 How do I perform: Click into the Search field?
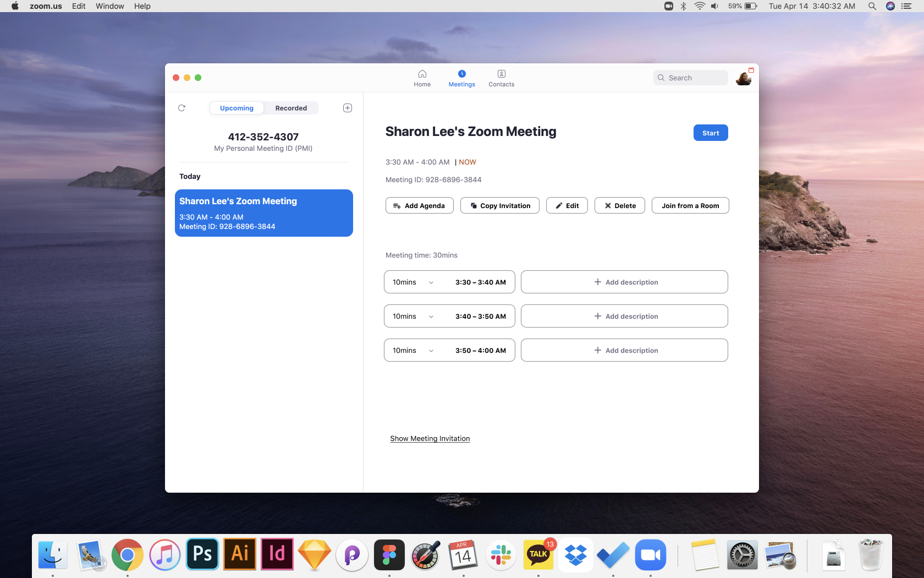tap(691, 78)
